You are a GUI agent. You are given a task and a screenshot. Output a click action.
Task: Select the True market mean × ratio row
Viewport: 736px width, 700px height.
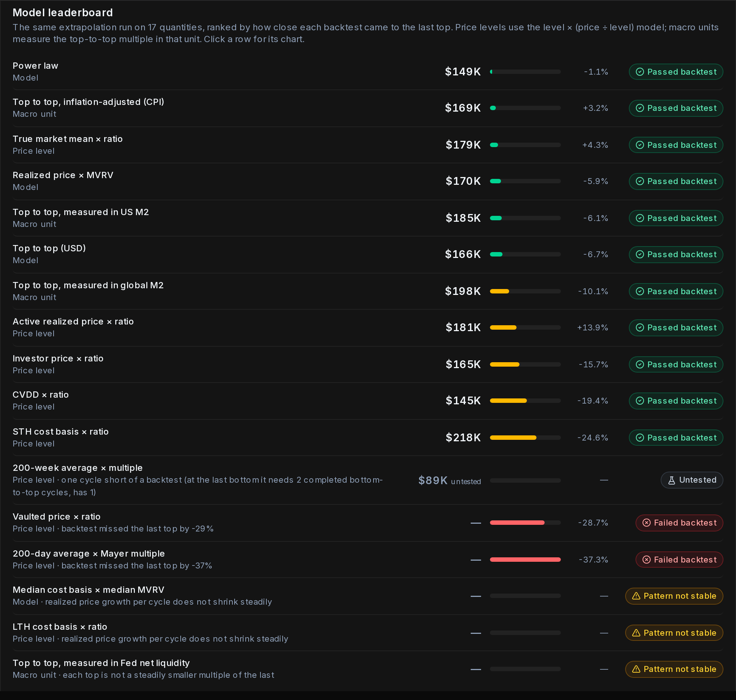[x=368, y=145]
